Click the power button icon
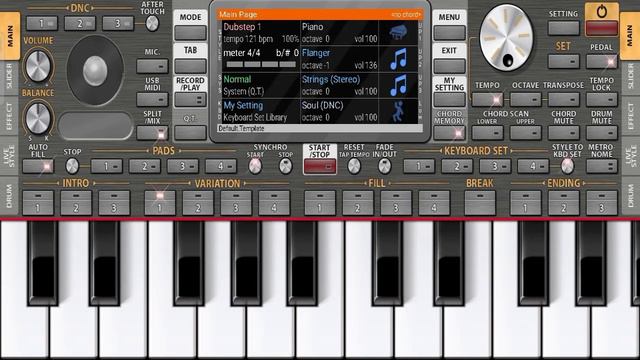This screenshot has width=640, height=360. coord(601,11)
